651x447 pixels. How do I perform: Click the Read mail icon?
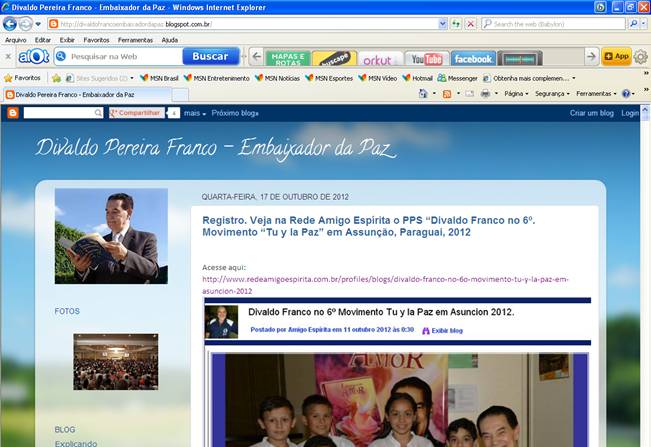(470, 94)
